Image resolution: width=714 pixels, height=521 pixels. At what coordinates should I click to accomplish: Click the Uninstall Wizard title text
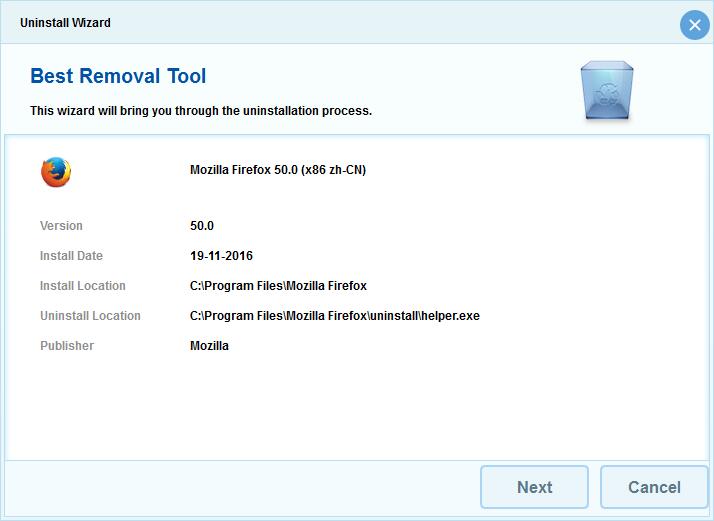click(x=65, y=23)
